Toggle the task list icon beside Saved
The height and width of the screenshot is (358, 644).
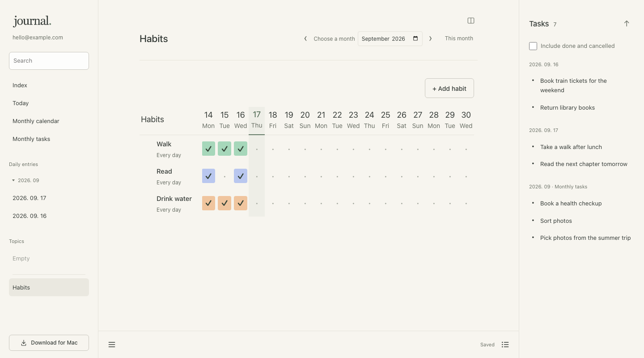point(505,345)
